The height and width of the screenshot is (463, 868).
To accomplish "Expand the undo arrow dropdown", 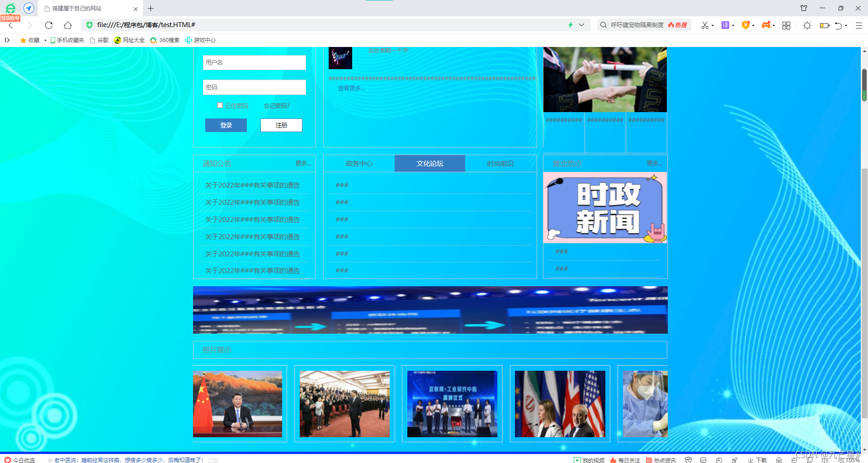I will 846,26.
